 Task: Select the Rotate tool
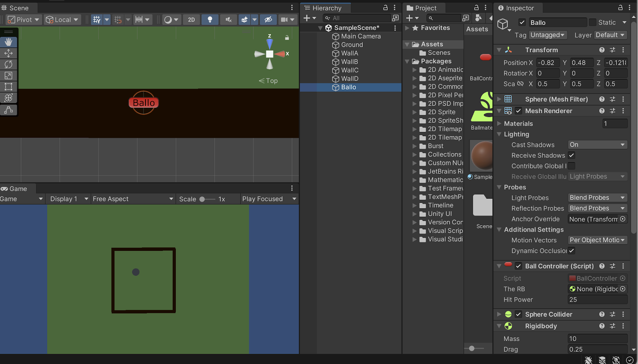click(x=8, y=64)
